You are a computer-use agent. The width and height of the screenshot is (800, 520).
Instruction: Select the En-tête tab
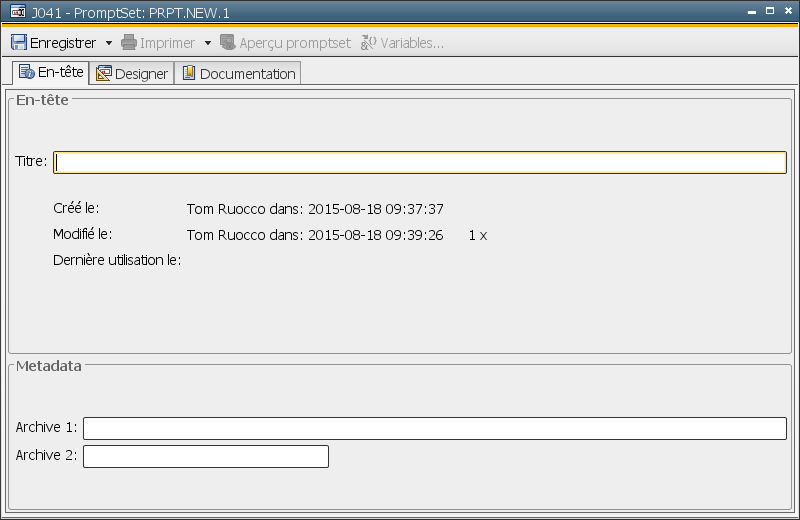(x=51, y=72)
